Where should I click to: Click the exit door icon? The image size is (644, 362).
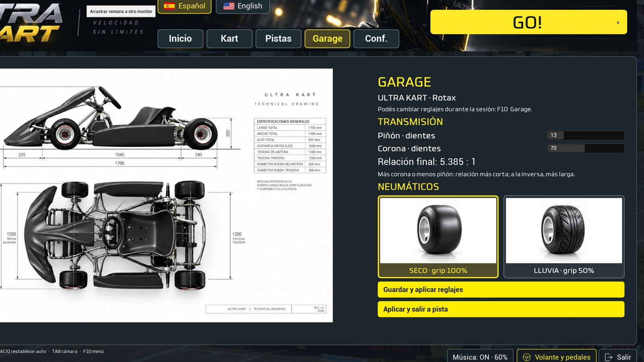(x=609, y=357)
